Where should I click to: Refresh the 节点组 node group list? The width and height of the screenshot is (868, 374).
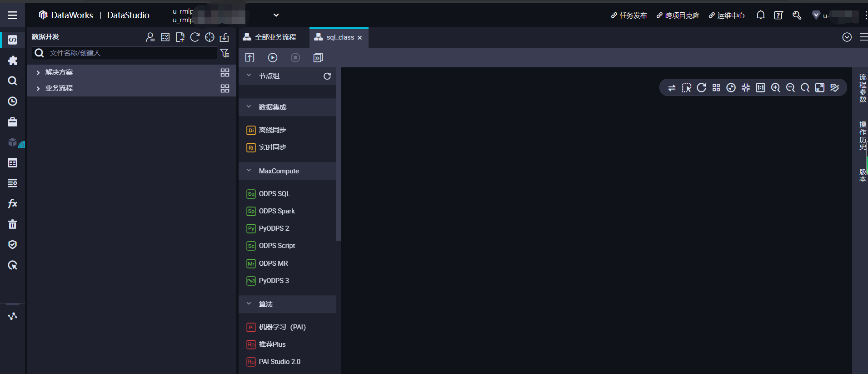click(x=327, y=76)
